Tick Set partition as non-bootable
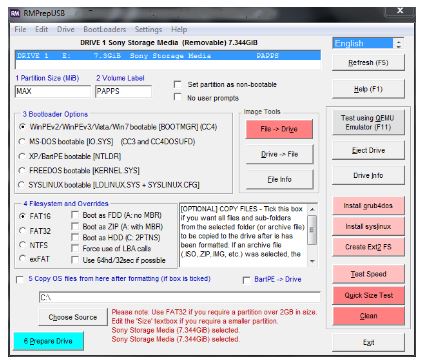 click(178, 84)
